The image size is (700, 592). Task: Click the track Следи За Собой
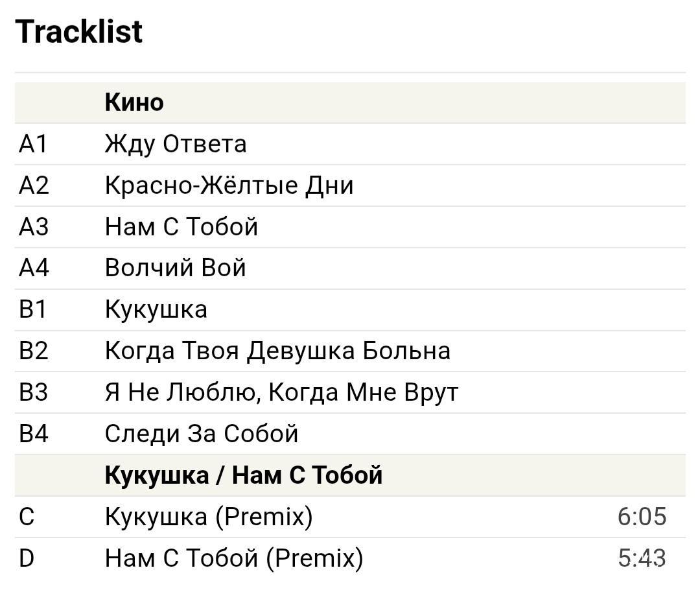[202, 434]
